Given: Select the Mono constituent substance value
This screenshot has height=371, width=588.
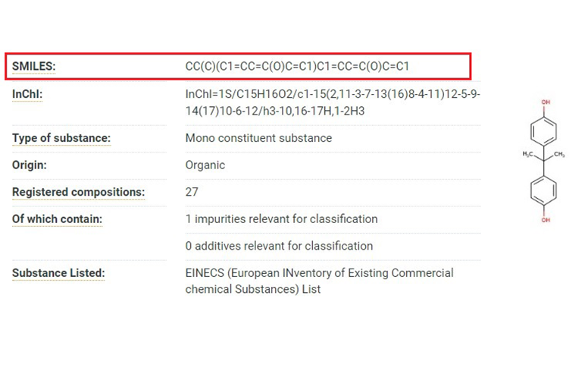Looking at the screenshot, I should click(258, 138).
